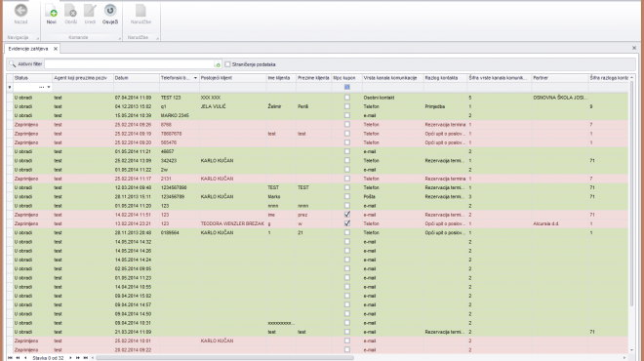Image resolution: width=644 pixels, height=361 pixels.
Task: Focus the Aktivni filter input field
Action: [130, 64]
